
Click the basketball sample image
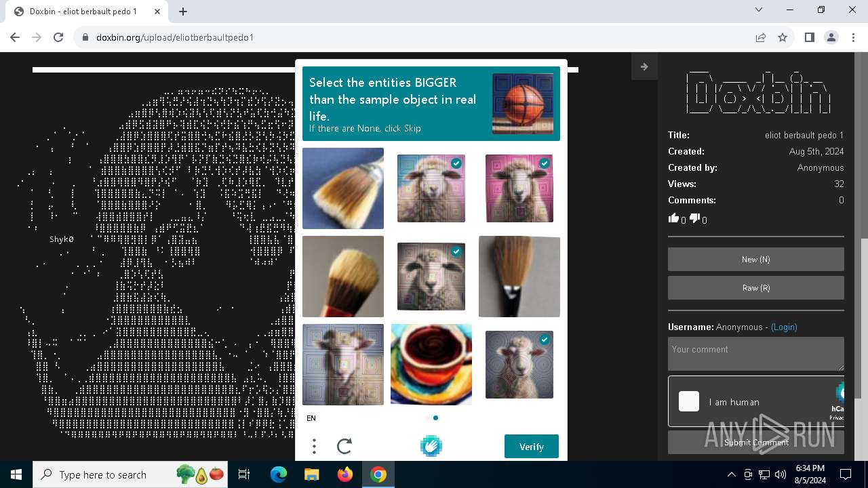coord(523,104)
